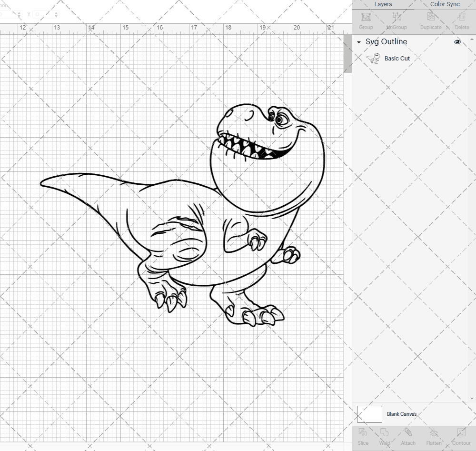Click the layers panel scroll-down arrow
Viewport: 476px width, 451px height.
coord(472,399)
